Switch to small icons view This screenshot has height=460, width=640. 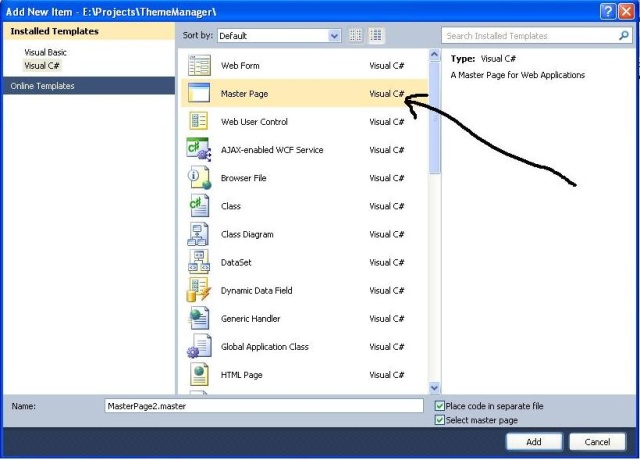pyautogui.click(x=356, y=36)
